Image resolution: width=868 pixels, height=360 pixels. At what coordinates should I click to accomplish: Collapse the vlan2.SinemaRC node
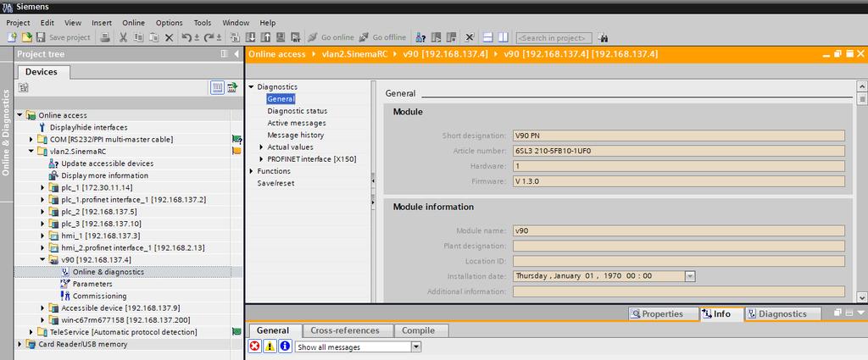[x=31, y=151]
